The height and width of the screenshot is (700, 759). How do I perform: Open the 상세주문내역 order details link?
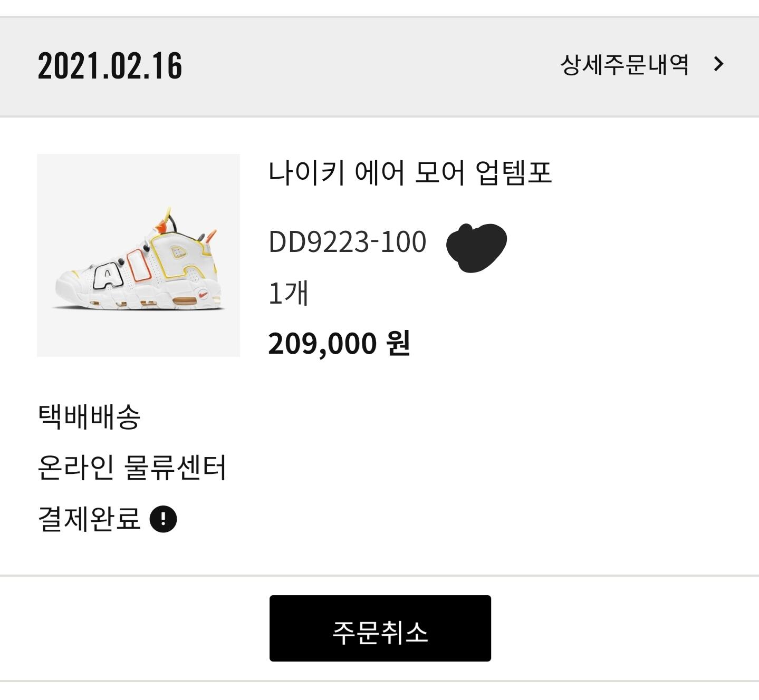(625, 65)
